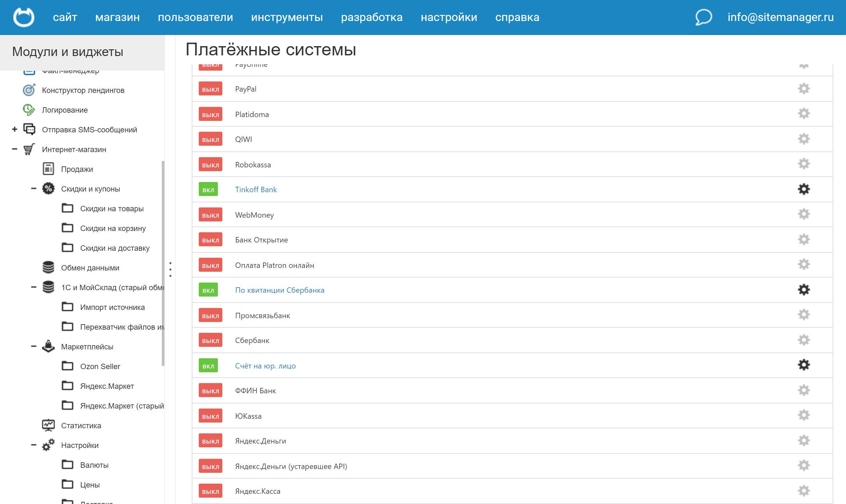This screenshot has width=846, height=504.
Task: Collapse the Маркетплейсы tree section
Action: (x=34, y=346)
